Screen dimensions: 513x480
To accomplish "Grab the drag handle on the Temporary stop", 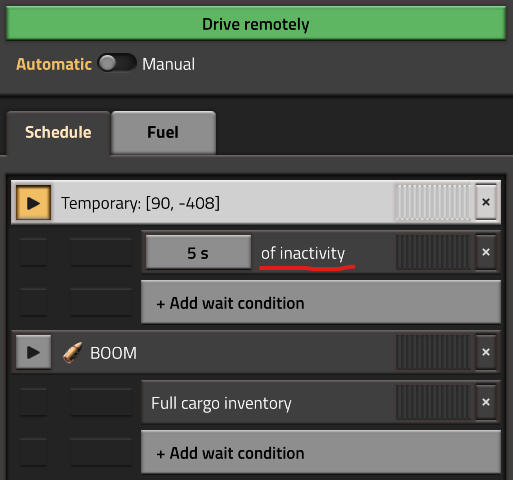I will pyautogui.click(x=433, y=202).
